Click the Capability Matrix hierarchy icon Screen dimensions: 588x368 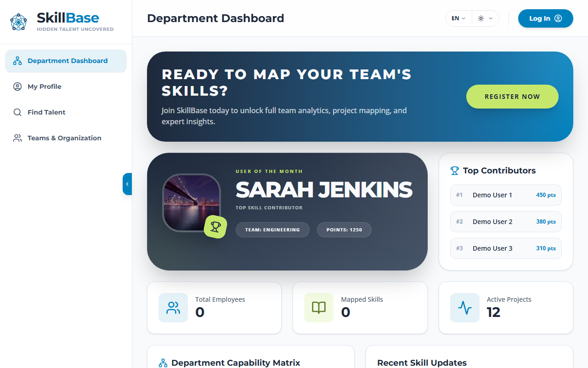click(x=163, y=363)
